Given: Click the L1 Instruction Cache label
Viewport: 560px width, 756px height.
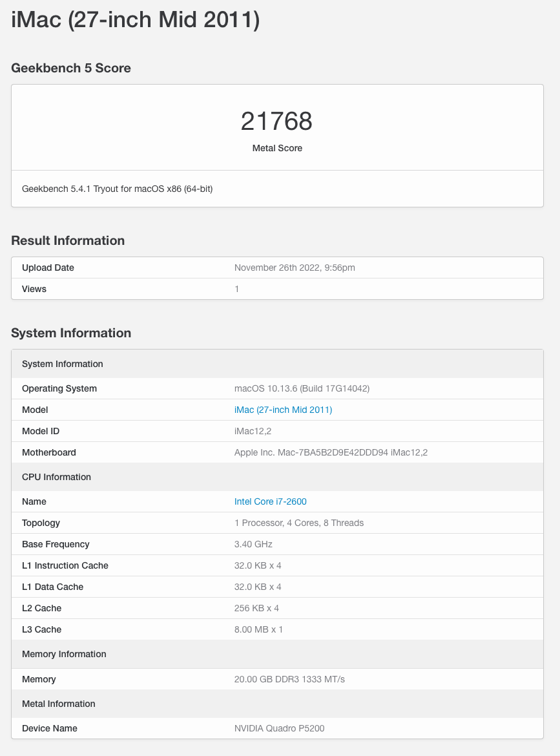Looking at the screenshot, I should 65,565.
